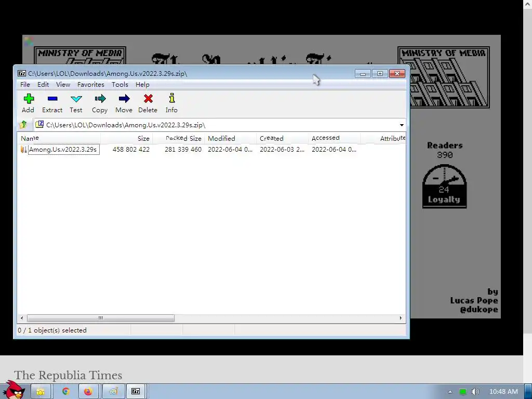Launch Firefox from the taskbar
Image resolution: width=532 pixels, height=399 pixels.
point(88,392)
